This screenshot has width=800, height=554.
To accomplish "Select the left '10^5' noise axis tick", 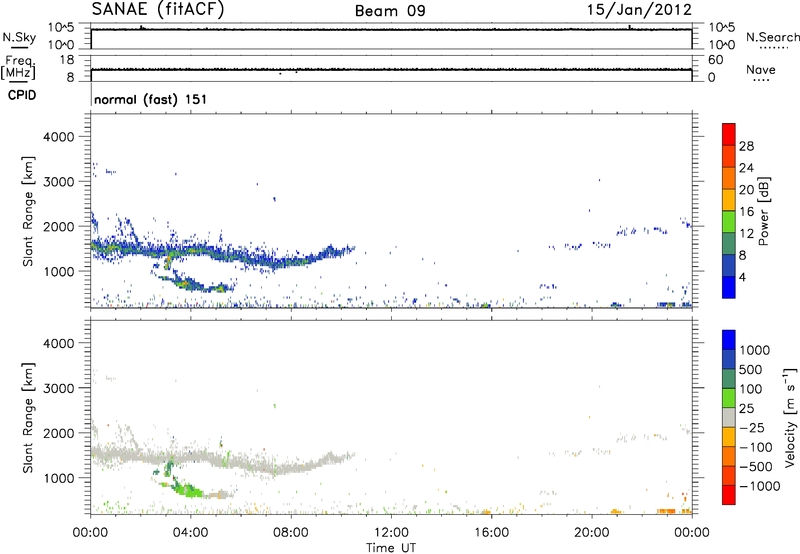I will click(x=61, y=28).
